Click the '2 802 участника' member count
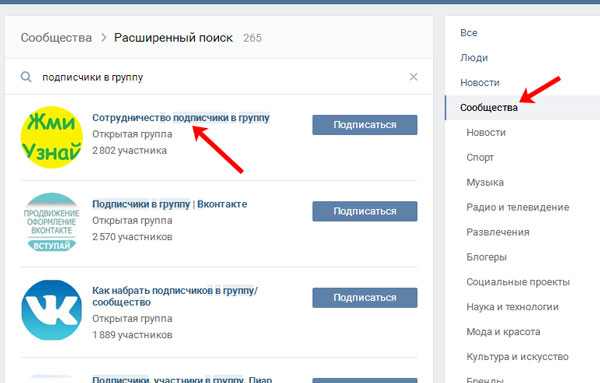The width and height of the screenshot is (600, 383). coord(129,150)
